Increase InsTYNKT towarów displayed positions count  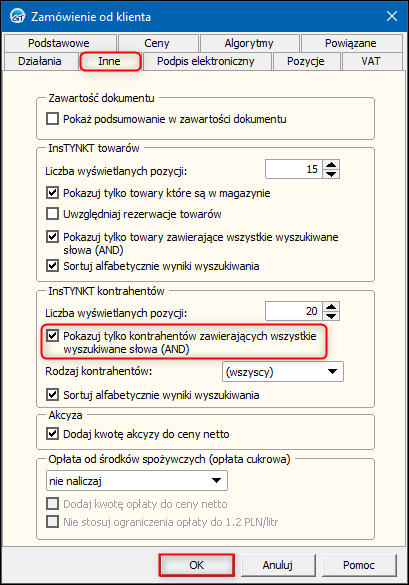[331, 165]
